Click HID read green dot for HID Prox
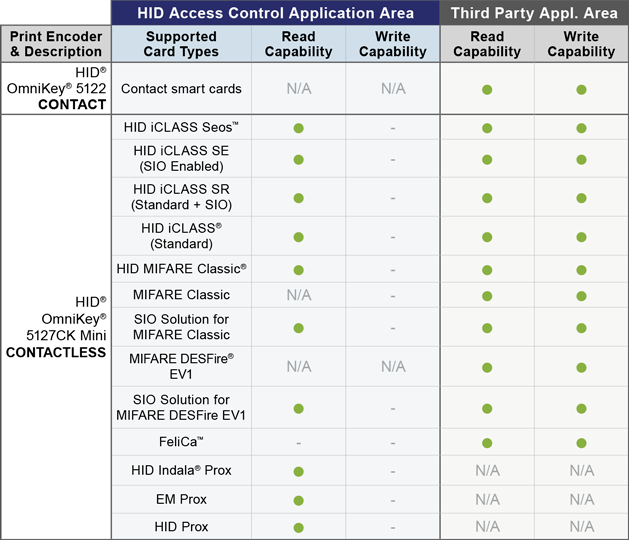Screen dimensions: 629x540 (x=298, y=528)
